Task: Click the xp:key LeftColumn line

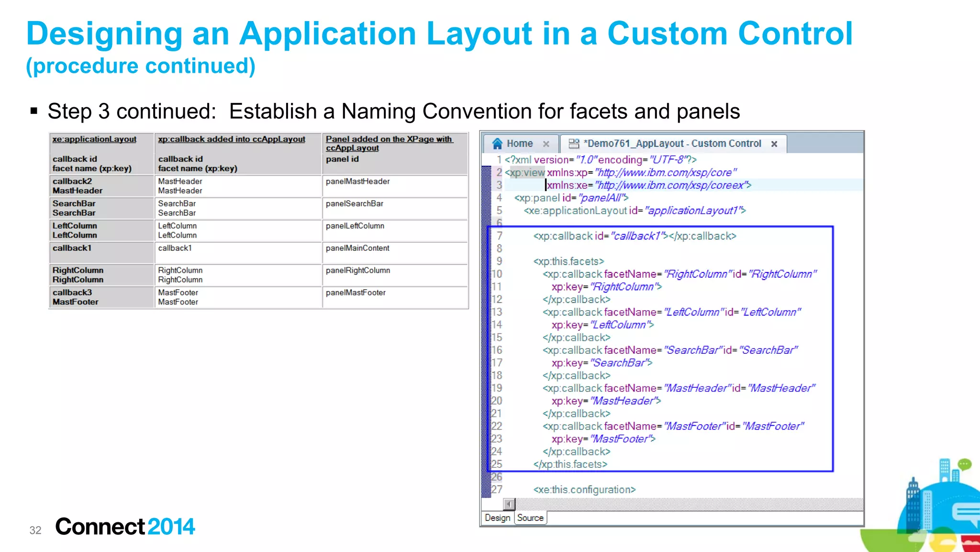Action: tap(603, 325)
